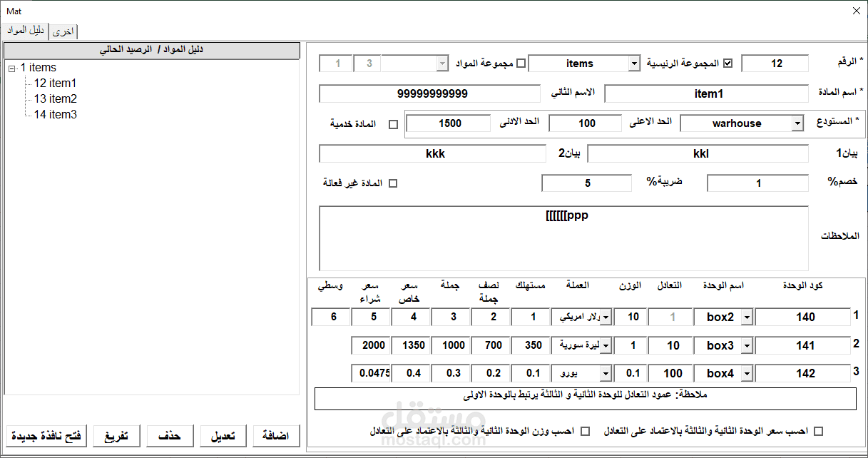Click row 3 مستهلك field 0.1
The width and height of the screenshot is (868, 458).
(x=530, y=373)
